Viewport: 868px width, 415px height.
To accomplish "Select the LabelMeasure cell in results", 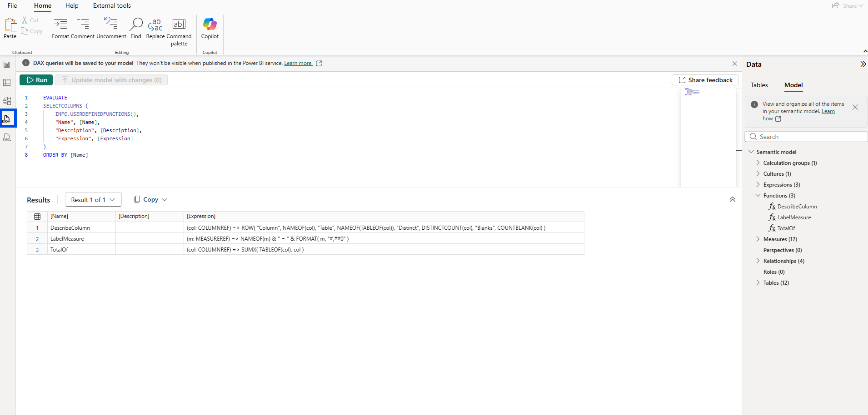I will tap(81, 239).
